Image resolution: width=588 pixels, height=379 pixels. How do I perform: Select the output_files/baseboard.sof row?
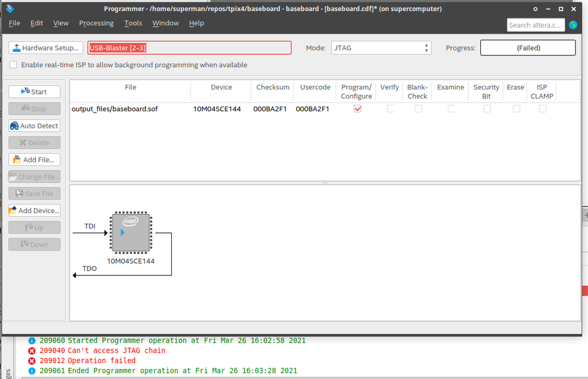(x=115, y=109)
